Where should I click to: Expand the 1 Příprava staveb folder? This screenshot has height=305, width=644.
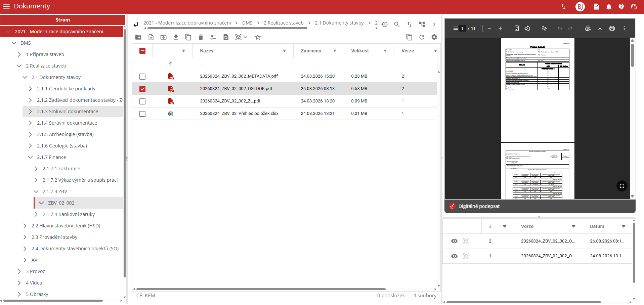[x=19, y=54]
